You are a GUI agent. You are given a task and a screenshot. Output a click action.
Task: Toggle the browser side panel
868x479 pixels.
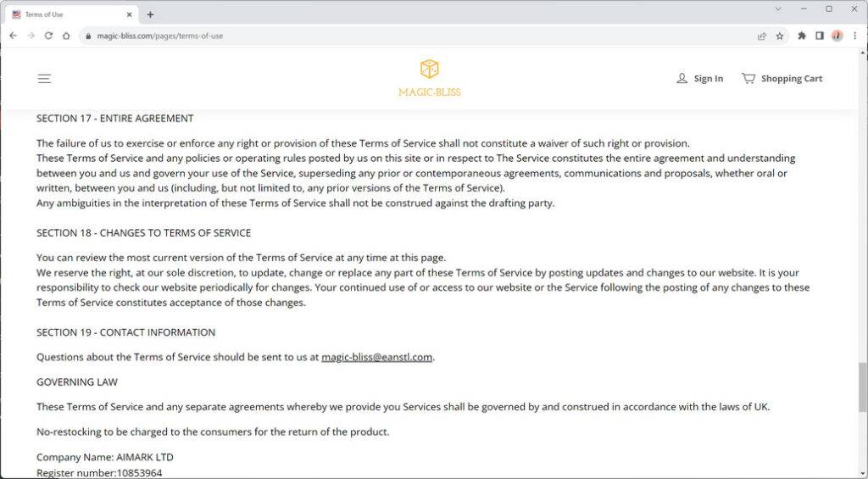[820, 36]
